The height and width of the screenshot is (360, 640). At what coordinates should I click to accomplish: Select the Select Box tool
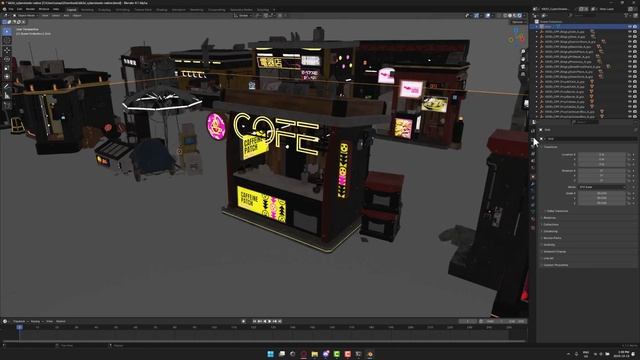pyautogui.click(x=7, y=31)
